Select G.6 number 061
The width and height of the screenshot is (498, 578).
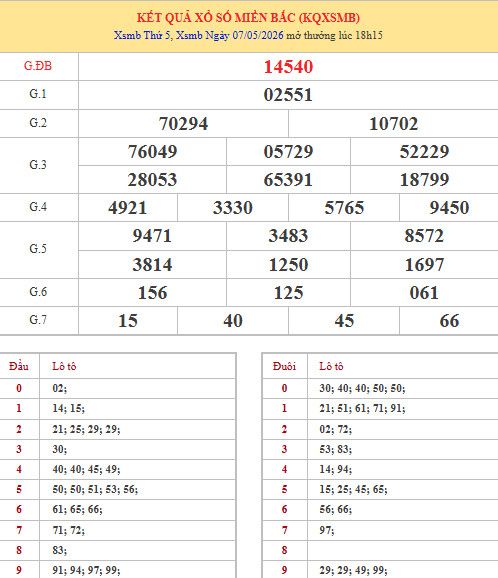coord(424,293)
